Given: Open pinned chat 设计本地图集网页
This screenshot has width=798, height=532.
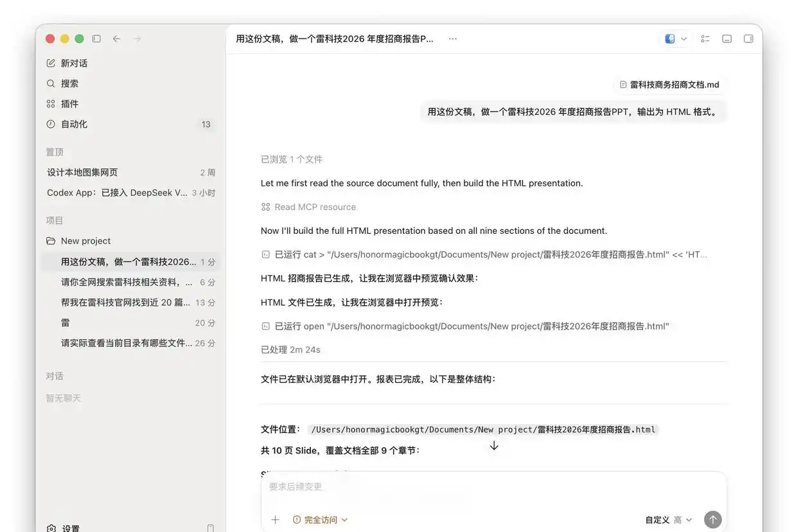Looking at the screenshot, I should coord(130,172).
